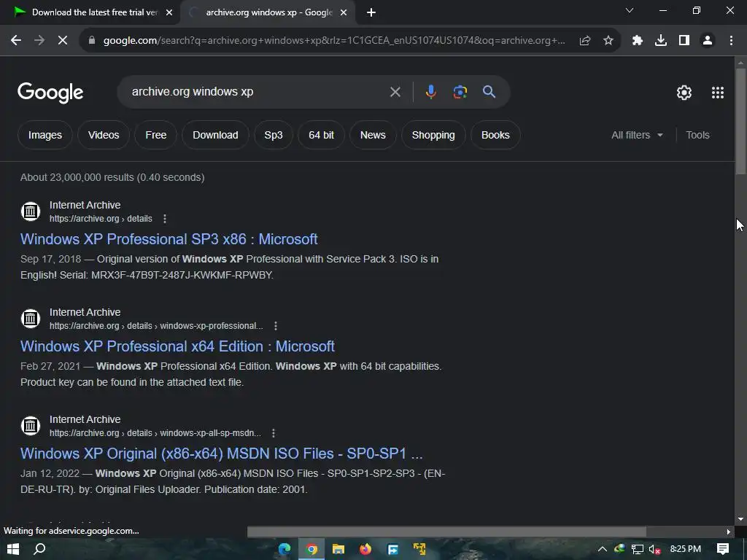Filter results by News
Screen dimensions: 747x560
373,135
